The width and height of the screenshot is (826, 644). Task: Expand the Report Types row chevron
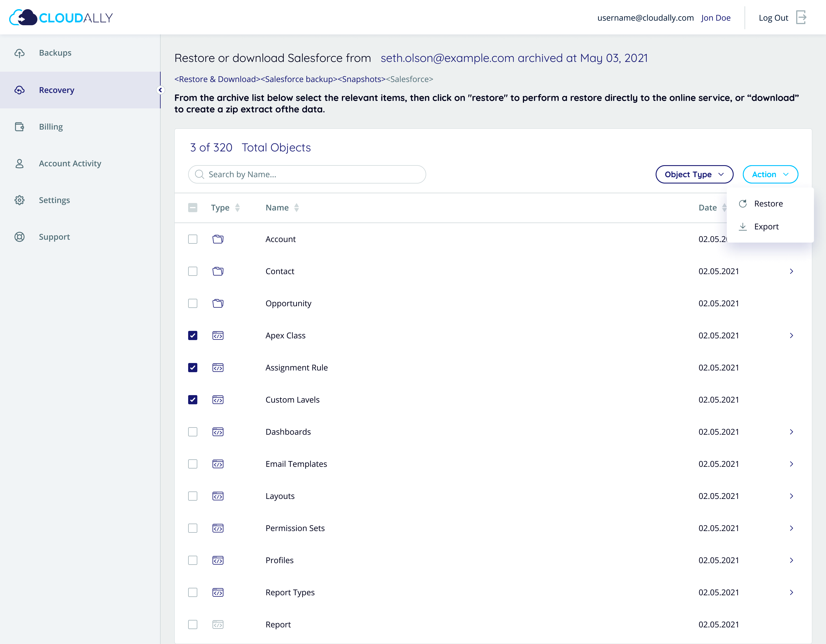791,593
